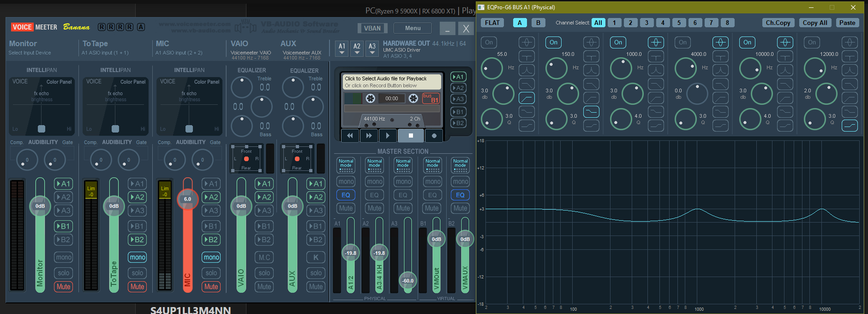The height and width of the screenshot is (314, 868).
Task: Change Normal mode selector on B1 bus
Action: click(432, 165)
